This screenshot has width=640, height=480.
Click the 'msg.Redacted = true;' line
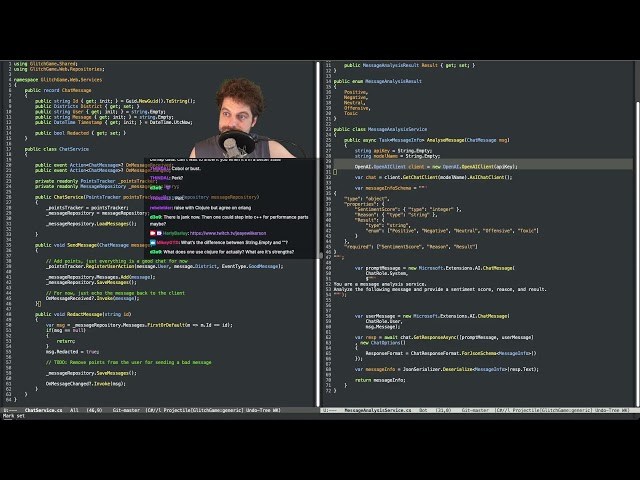point(72,351)
